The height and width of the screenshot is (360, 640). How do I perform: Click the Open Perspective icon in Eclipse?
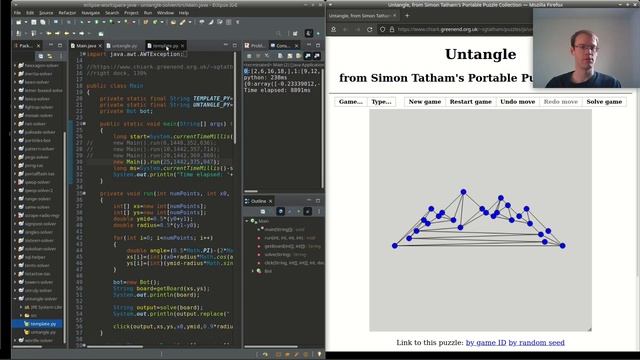coord(295,33)
